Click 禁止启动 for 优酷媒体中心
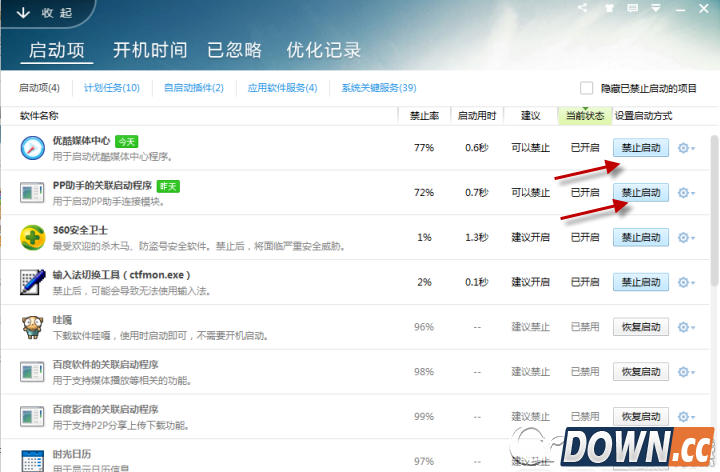 [641, 148]
